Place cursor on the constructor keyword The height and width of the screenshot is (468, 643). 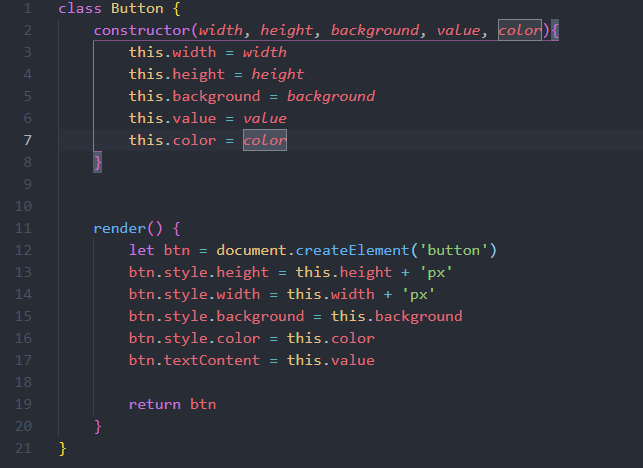[142, 30]
